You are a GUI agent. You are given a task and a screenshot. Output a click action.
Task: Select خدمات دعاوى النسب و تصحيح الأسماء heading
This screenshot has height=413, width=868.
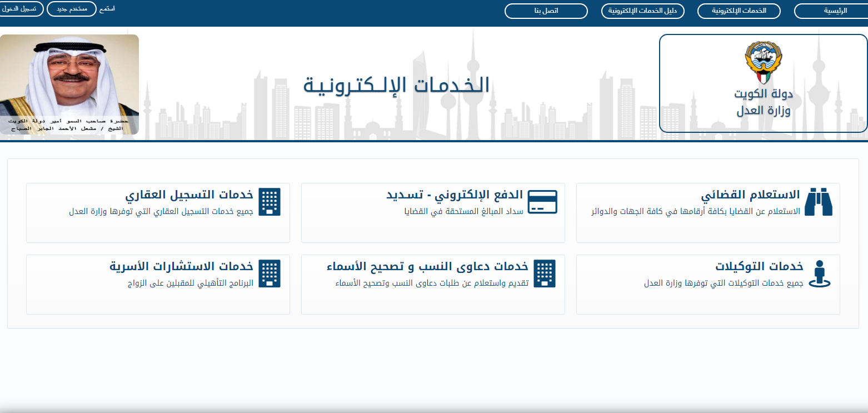tap(425, 266)
